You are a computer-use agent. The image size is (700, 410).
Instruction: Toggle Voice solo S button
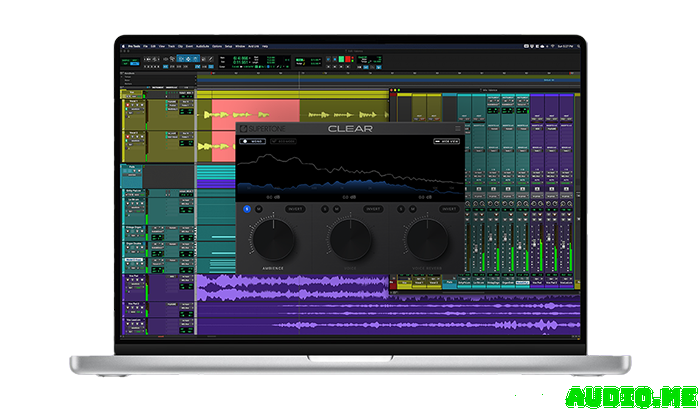pos(325,209)
